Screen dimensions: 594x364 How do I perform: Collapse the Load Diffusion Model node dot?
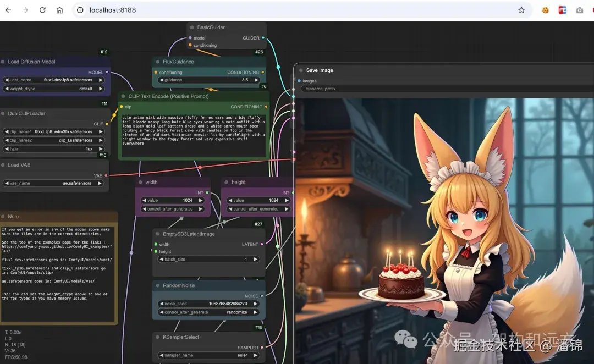pyautogui.click(x=3, y=62)
